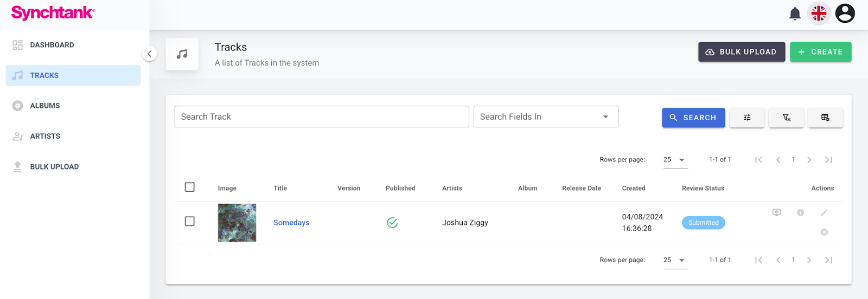Edit the Somedays track with pencil icon

coord(824,213)
